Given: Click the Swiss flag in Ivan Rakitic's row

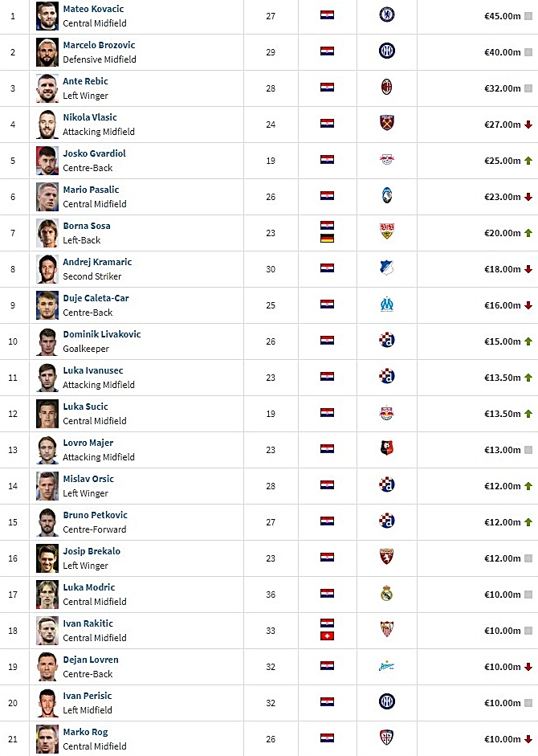Looking at the screenshot, I should tap(327, 636).
